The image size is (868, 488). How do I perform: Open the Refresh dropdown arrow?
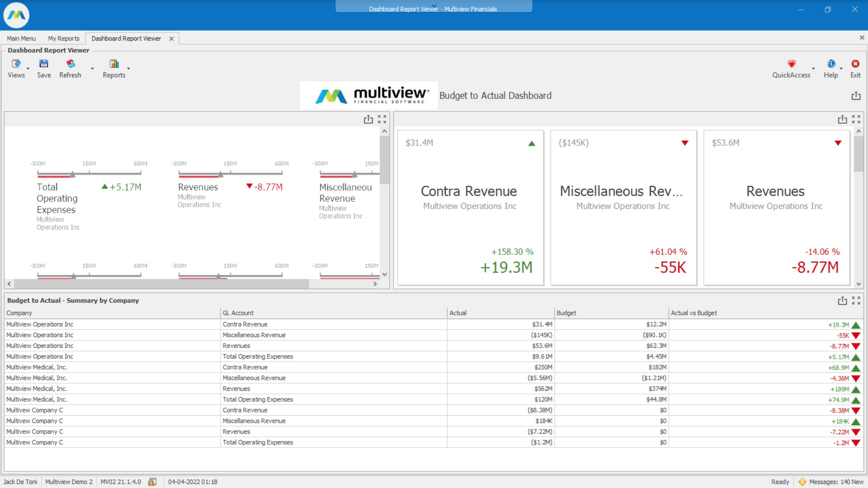(x=92, y=69)
